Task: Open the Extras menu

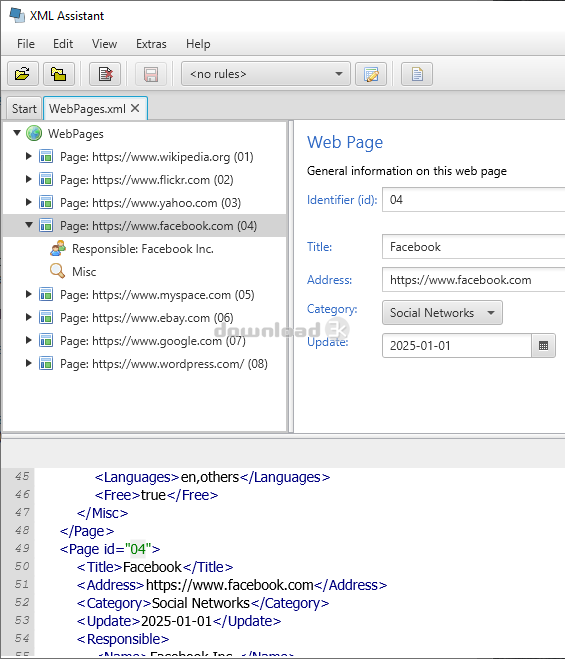Action: click(x=151, y=44)
